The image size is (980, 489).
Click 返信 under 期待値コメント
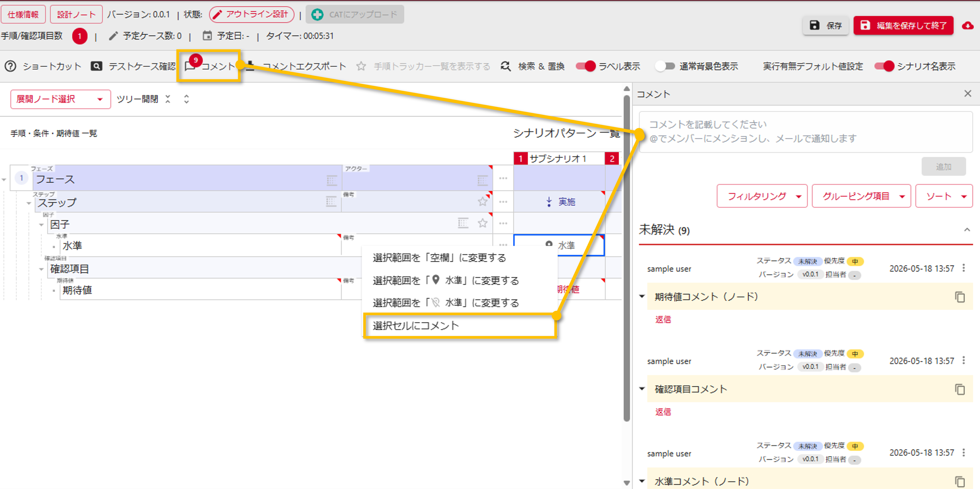click(663, 319)
